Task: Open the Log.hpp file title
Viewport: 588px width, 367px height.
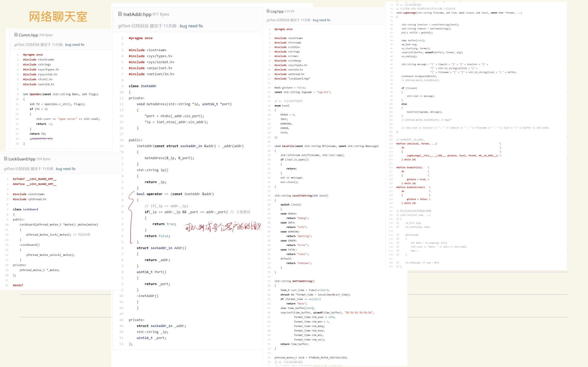Action: [277, 11]
